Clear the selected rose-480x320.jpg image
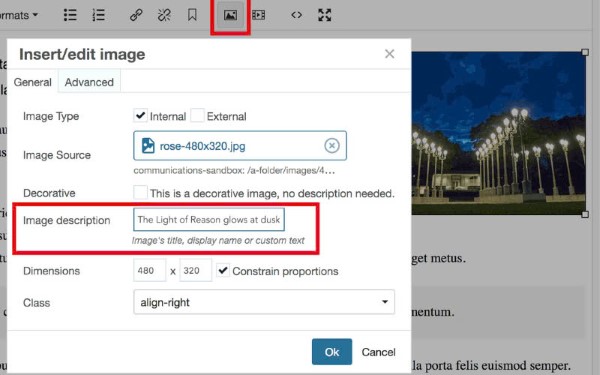600x375 pixels. tap(332, 146)
